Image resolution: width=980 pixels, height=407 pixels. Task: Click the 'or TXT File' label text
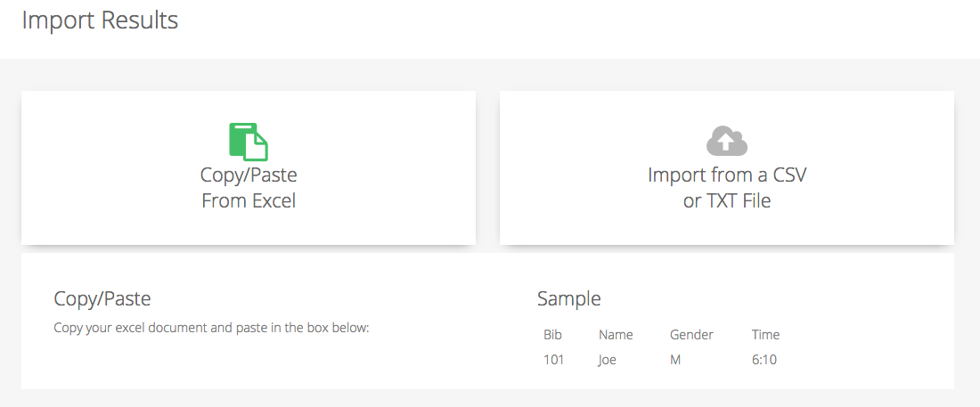tap(727, 201)
